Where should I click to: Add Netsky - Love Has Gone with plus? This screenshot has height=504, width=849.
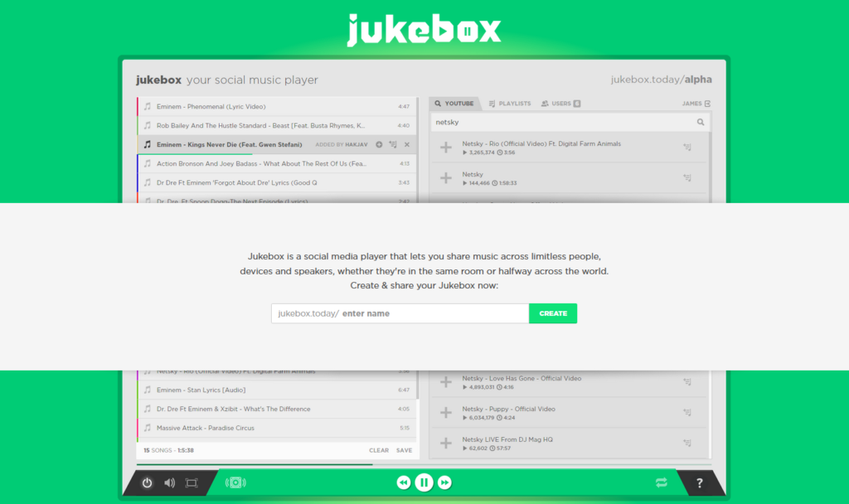(445, 382)
